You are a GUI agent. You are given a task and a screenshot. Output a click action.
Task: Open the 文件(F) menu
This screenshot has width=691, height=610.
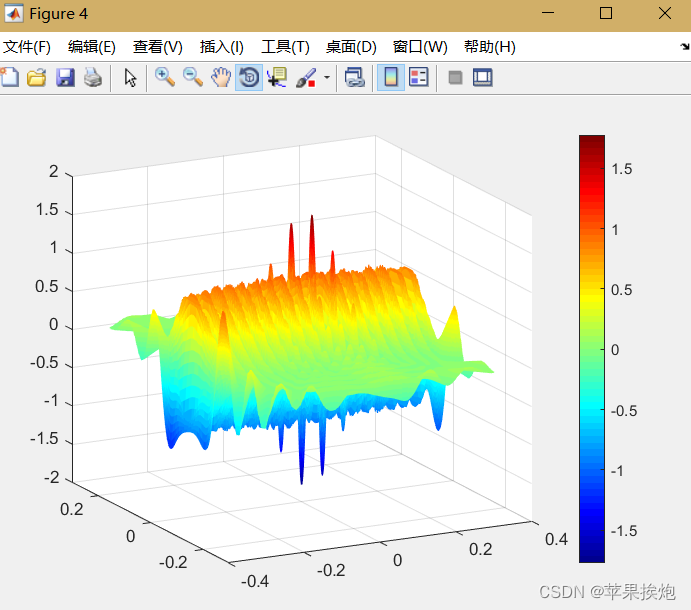point(27,47)
